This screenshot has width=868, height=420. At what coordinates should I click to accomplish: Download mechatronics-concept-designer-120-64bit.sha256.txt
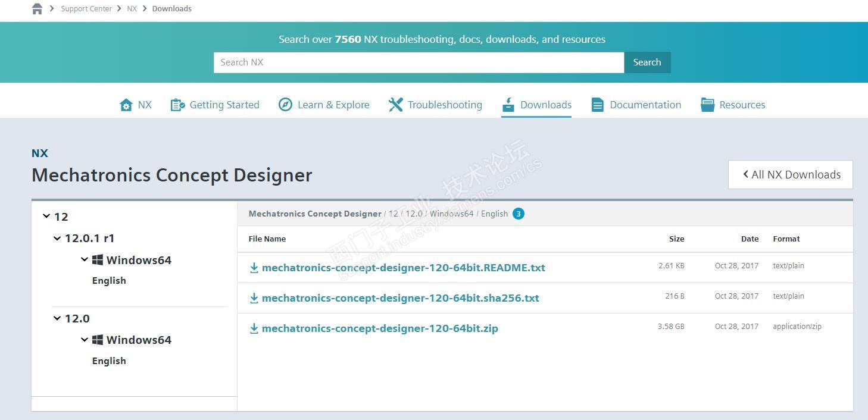[401, 298]
